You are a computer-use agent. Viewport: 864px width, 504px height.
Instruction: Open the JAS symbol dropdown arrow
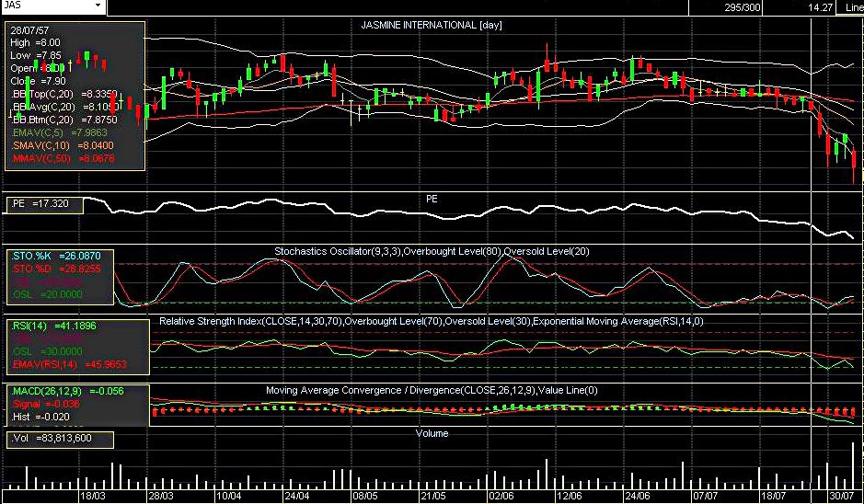98,6
